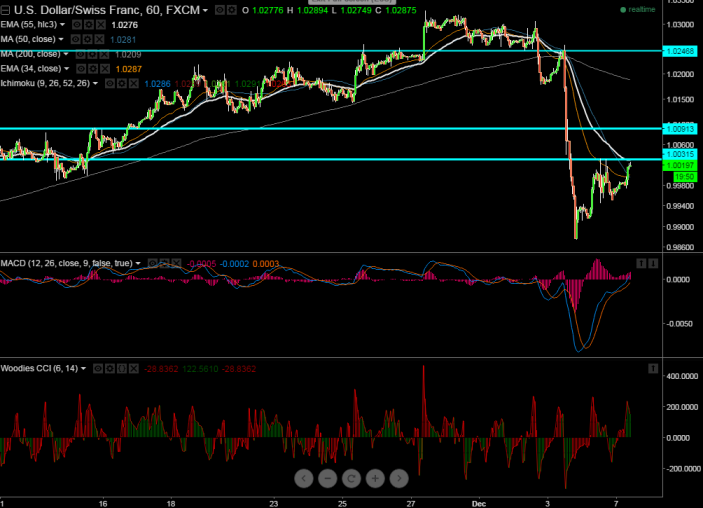Click the 19:50 countdown label
703x508 pixels.
click(x=685, y=177)
